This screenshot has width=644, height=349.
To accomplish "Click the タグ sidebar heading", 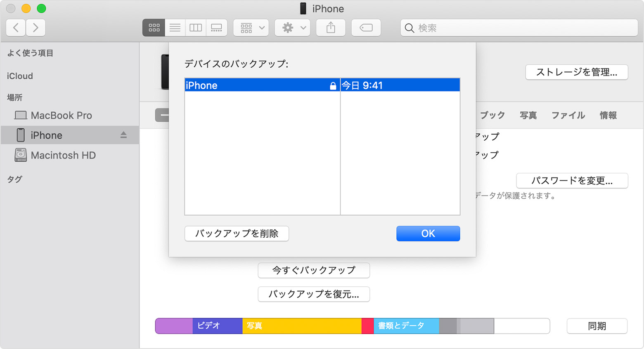I will 14,179.
